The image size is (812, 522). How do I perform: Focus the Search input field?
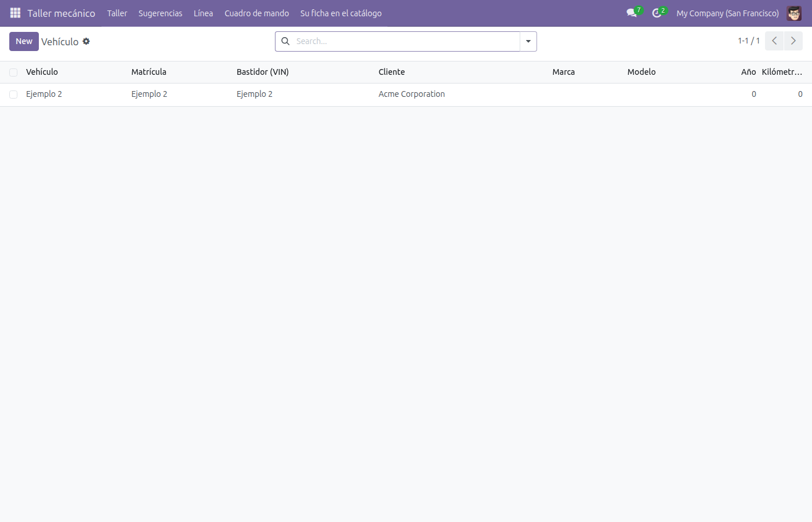(x=406, y=41)
